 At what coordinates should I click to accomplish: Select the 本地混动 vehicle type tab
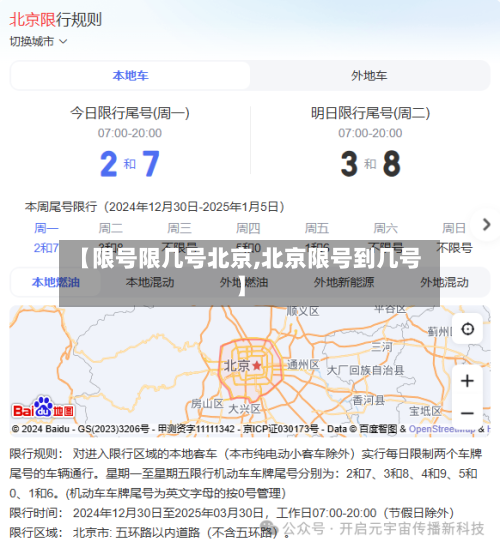coord(150,282)
